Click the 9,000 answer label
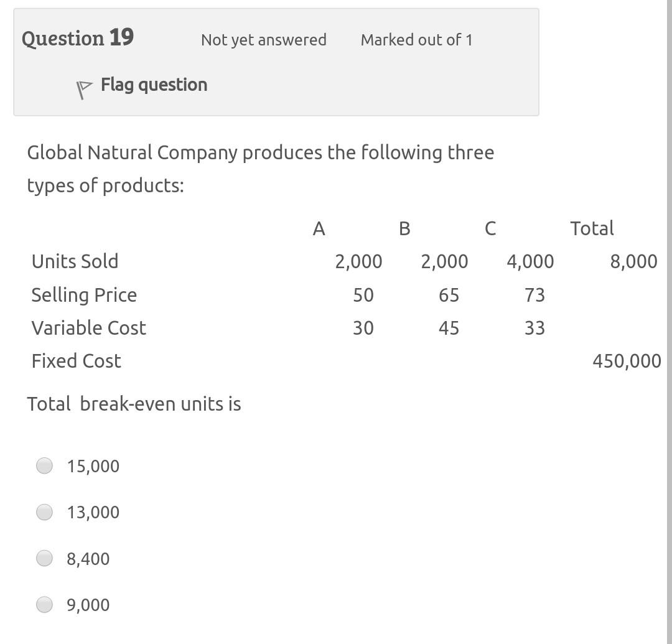The height and width of the screenshot is (644, 672). (x=88, y=605)
